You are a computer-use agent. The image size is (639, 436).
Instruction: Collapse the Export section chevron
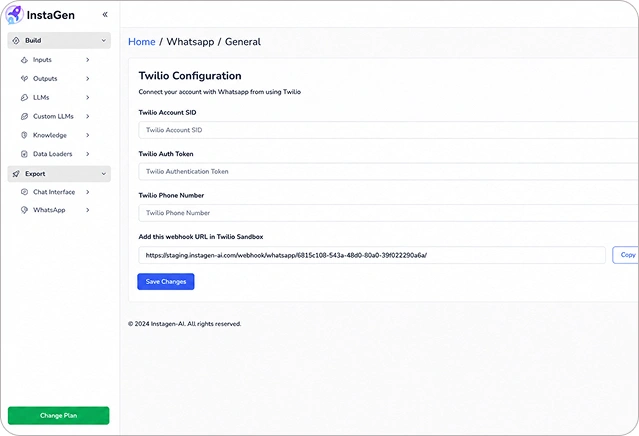[x=104, y=174]
